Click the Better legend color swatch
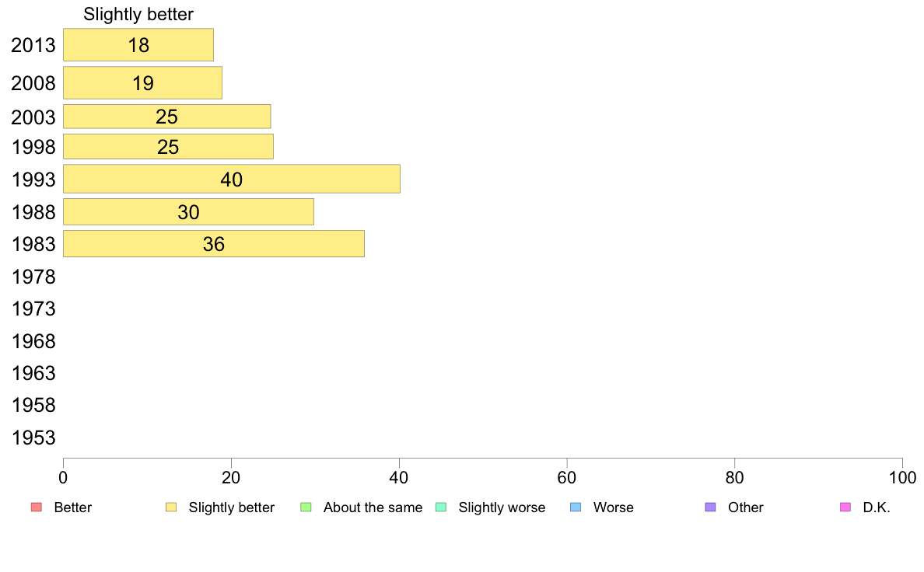 pyautogui.click(x=36, y=507)
